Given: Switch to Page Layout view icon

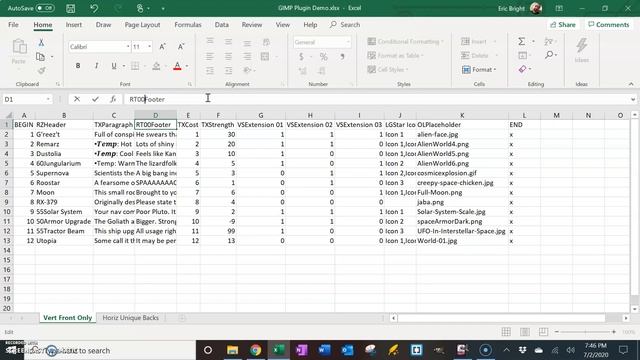Looking at the screenshot, I should [525, 332].
